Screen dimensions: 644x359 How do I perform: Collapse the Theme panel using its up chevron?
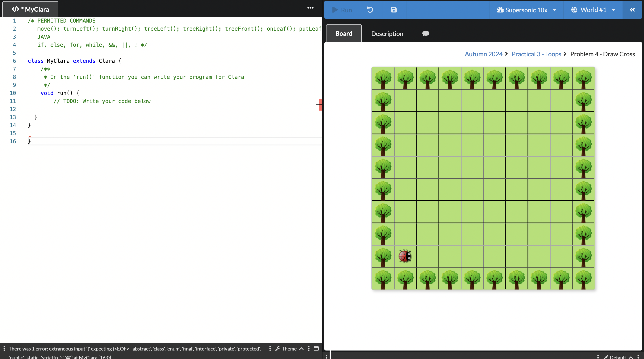point(301,349)
